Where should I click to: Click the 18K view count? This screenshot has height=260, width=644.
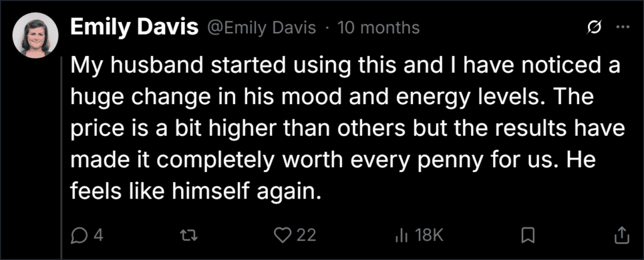pos(429,235)
